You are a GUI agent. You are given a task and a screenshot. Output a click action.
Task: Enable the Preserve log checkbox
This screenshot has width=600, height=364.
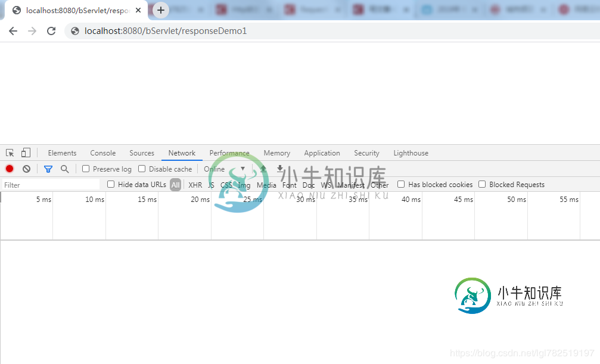pyautogui.click(x=86, y=169)
